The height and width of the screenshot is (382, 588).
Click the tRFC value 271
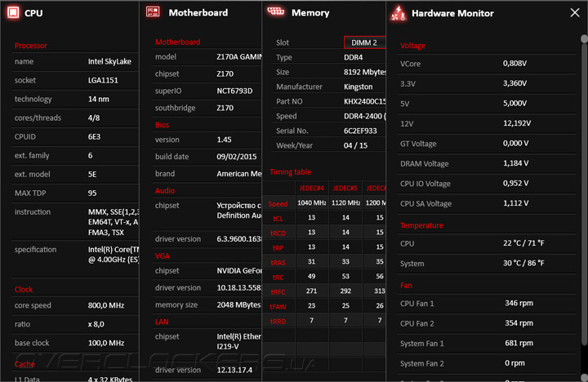click(311, 291)
